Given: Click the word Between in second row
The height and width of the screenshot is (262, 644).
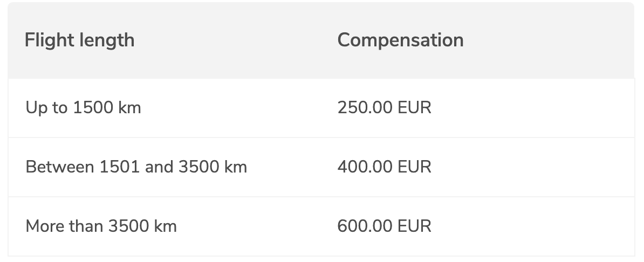Looking at the screenshot, I should click(60, 167).
